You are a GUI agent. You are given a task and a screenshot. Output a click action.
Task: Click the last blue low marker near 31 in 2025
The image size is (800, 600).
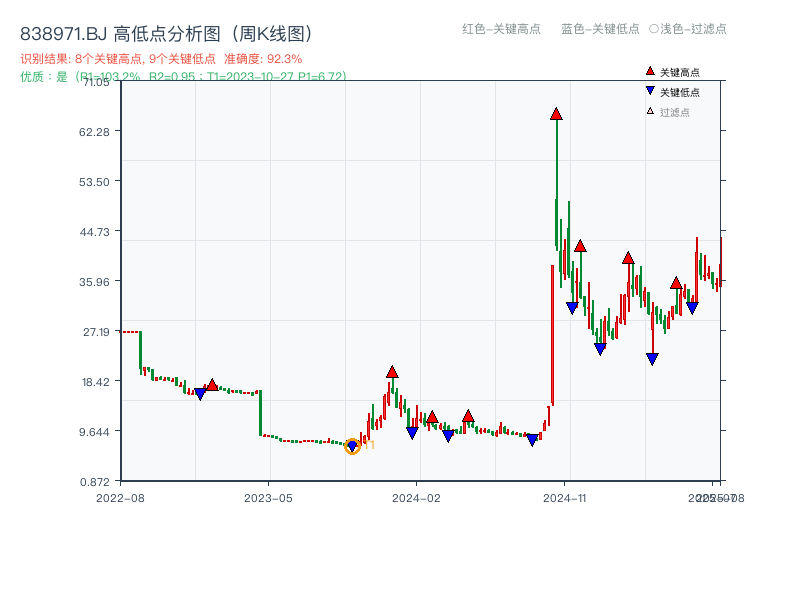[692, 308]
